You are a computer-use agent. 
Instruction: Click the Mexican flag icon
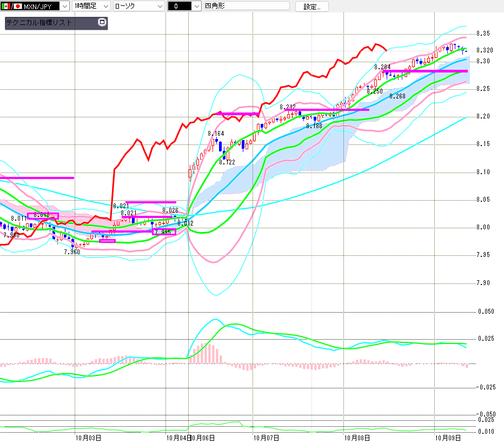[6, 6]
